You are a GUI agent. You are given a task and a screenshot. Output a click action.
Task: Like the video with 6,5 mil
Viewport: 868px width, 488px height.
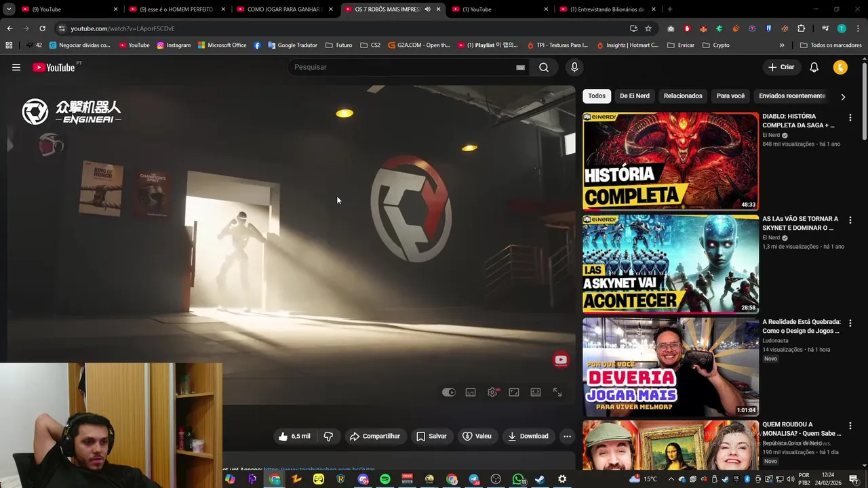(x=294, y=436)
